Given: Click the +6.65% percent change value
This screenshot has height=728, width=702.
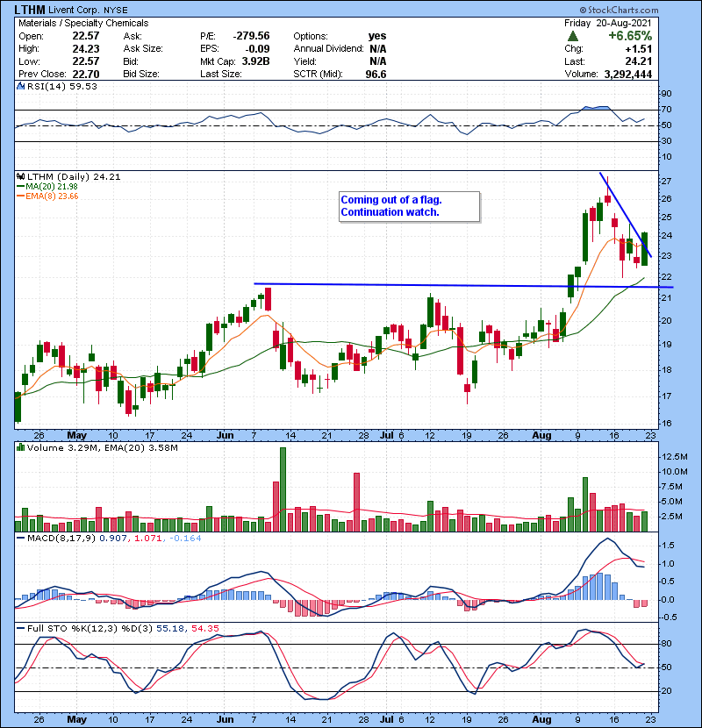Looking at the screenshot, I should click(629, 36).
